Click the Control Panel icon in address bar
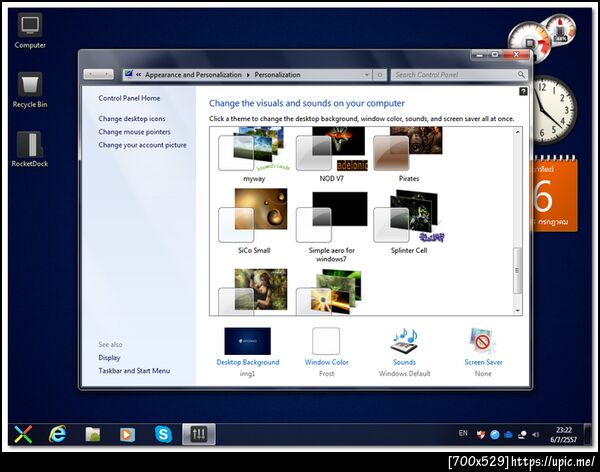Image resolution: width=600 pixels, height=472 pixels. click(x=129, y=74)
